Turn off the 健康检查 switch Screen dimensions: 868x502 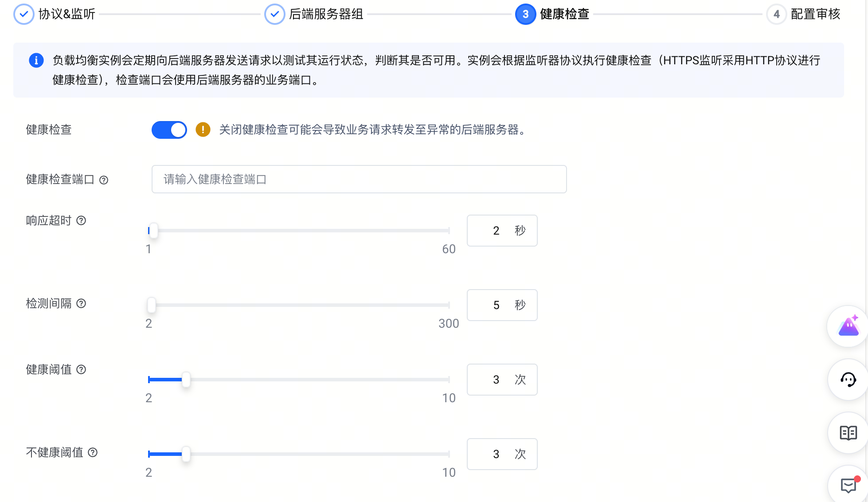(x=169, y=130)
